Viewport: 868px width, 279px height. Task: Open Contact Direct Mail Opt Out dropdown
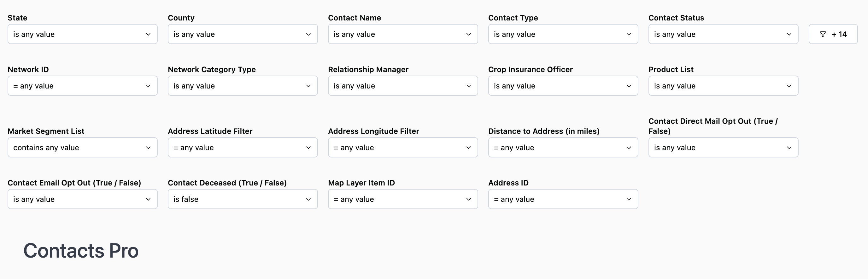724,147
